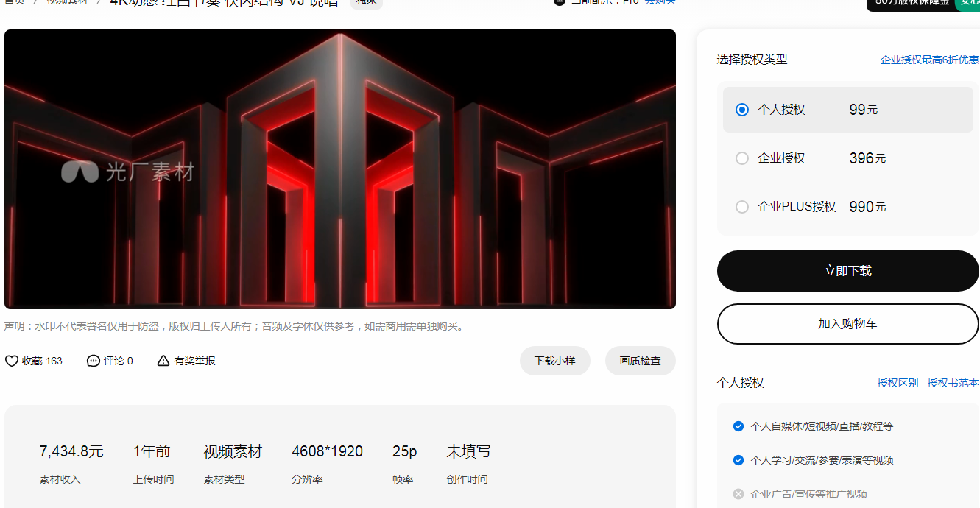Open comments via speech bubble icon
Viewport: 980px width, 508px height.
pyautogui.click(x=93, y=361)
